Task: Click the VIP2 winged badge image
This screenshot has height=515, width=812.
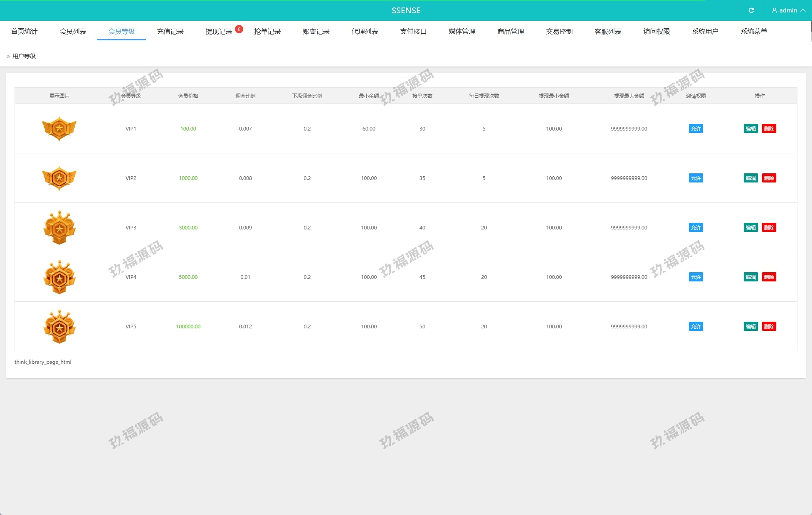Action: pos(59,178)
